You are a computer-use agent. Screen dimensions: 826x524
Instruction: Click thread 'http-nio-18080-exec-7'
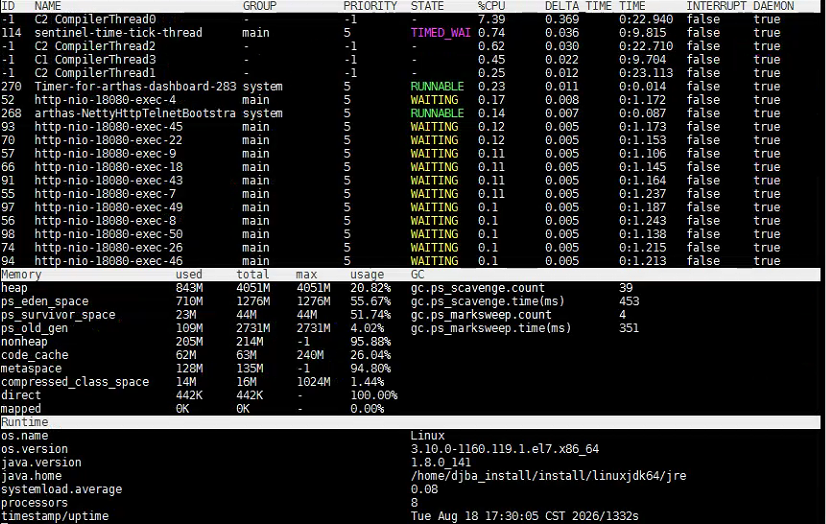(105, 194)
